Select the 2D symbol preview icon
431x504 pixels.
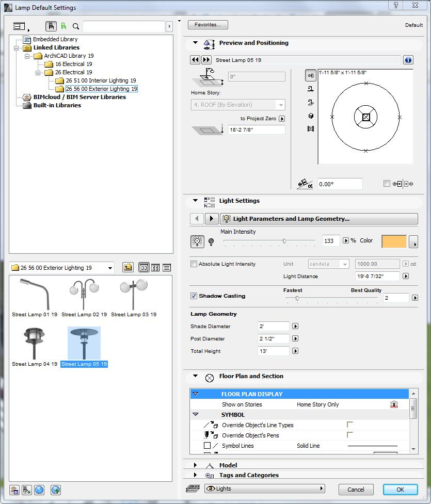[x=310, y=75]
